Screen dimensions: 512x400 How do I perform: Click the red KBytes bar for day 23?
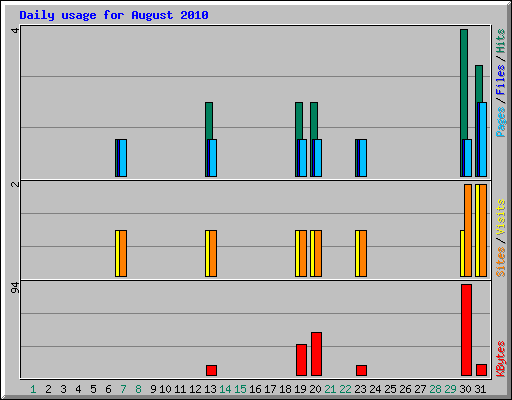[x=361, y=371]
